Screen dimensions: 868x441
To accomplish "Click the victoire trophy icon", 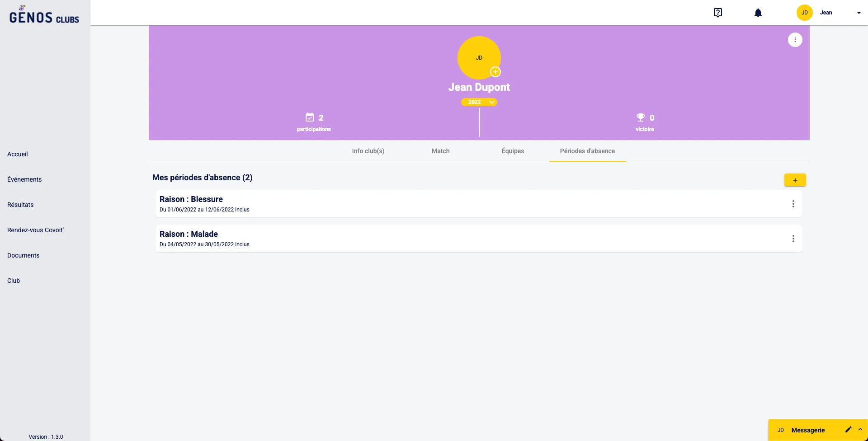I will (x=641, y=117).
